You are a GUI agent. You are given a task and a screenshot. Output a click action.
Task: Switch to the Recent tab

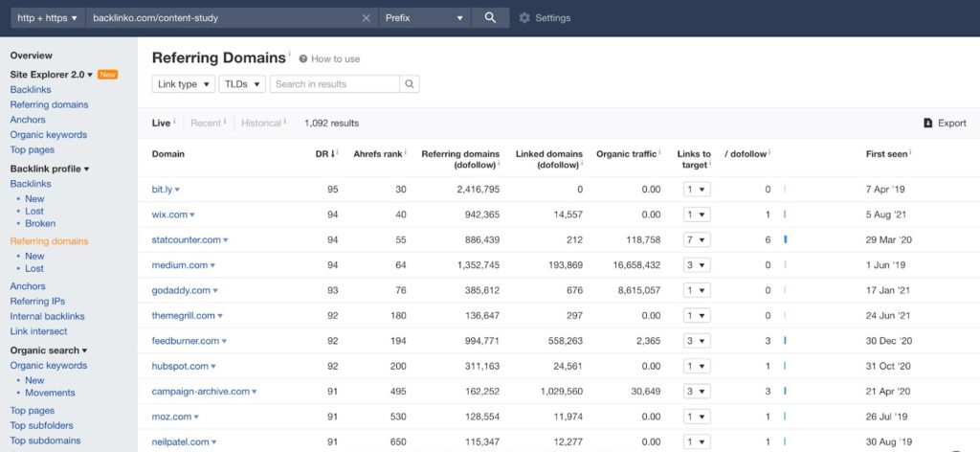(x=206, y=124)
